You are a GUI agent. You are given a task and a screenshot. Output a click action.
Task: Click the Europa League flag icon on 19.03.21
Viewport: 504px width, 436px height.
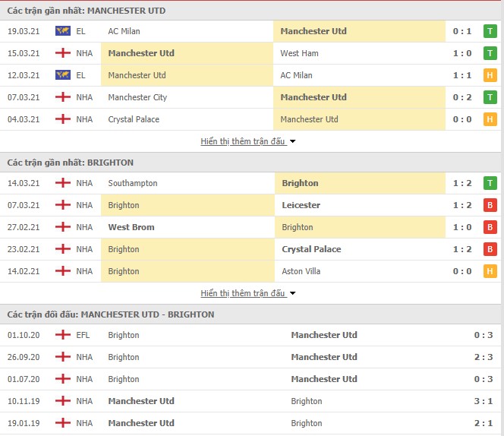[63, 31]
